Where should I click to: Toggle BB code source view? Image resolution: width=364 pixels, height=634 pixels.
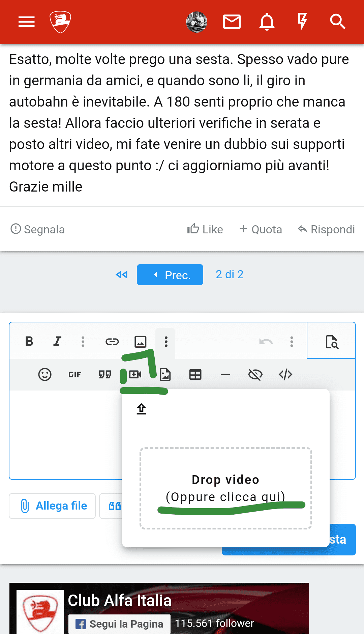point(285,374)
